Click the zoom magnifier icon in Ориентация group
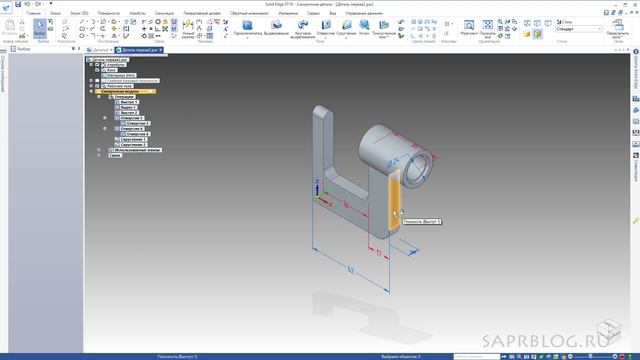This screenshot has height=360, width=640. tap(500, 22)
